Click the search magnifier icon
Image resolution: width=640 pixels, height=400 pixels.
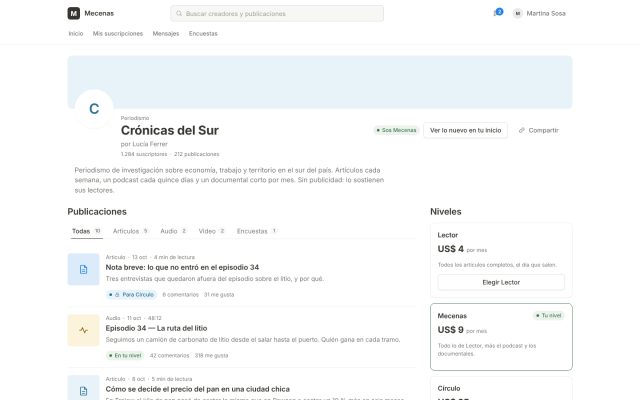pos(179,13)
